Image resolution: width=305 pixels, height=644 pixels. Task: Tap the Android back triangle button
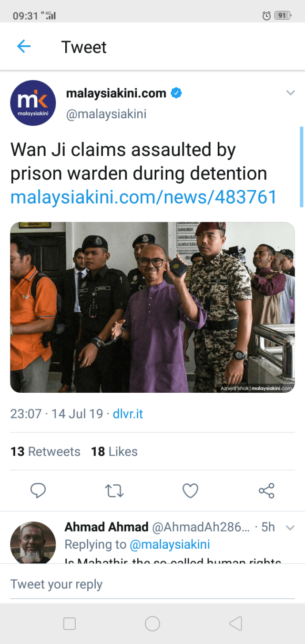point(235,624)
